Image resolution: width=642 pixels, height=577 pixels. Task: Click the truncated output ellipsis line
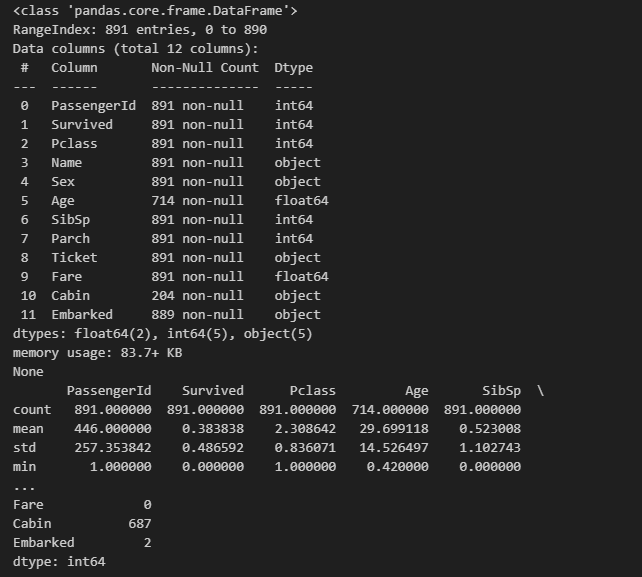click(24, 486)
